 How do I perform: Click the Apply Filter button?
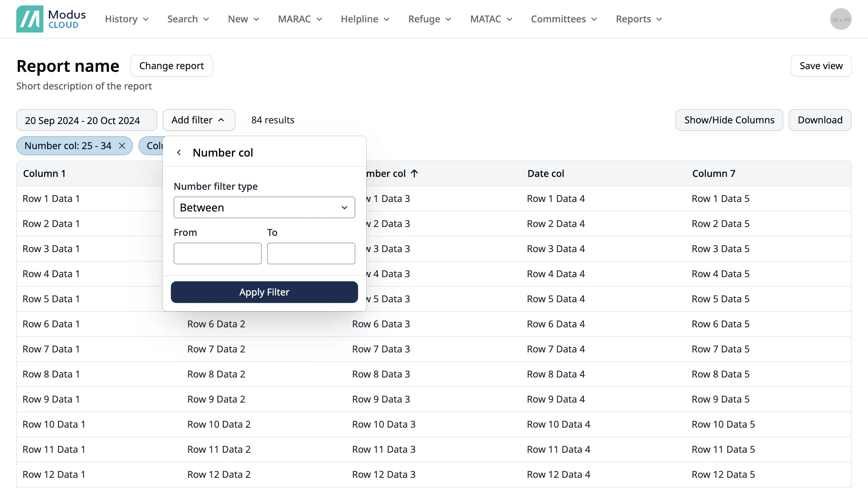click(x=264, y=292)
